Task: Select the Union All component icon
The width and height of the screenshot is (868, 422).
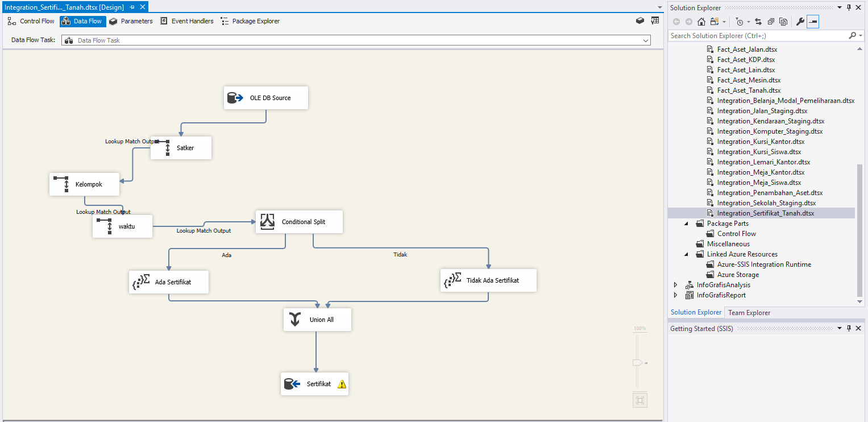Action: (x=294, y=320)
